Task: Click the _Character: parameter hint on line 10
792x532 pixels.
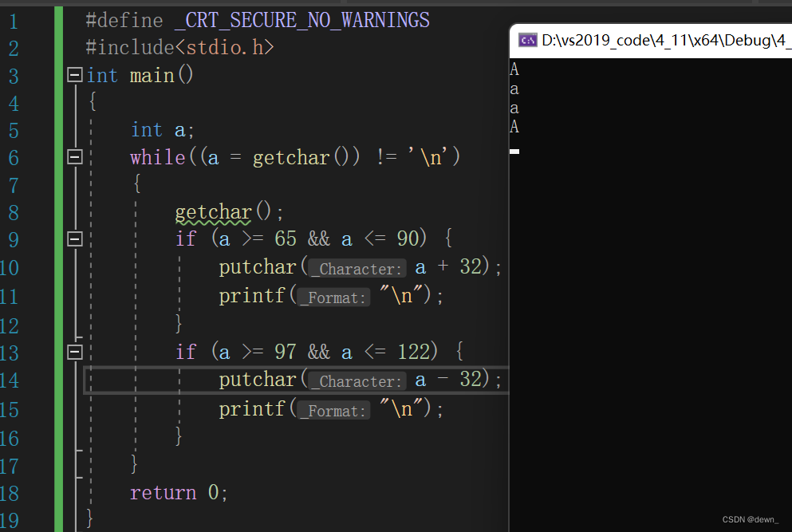Action: 356,269
